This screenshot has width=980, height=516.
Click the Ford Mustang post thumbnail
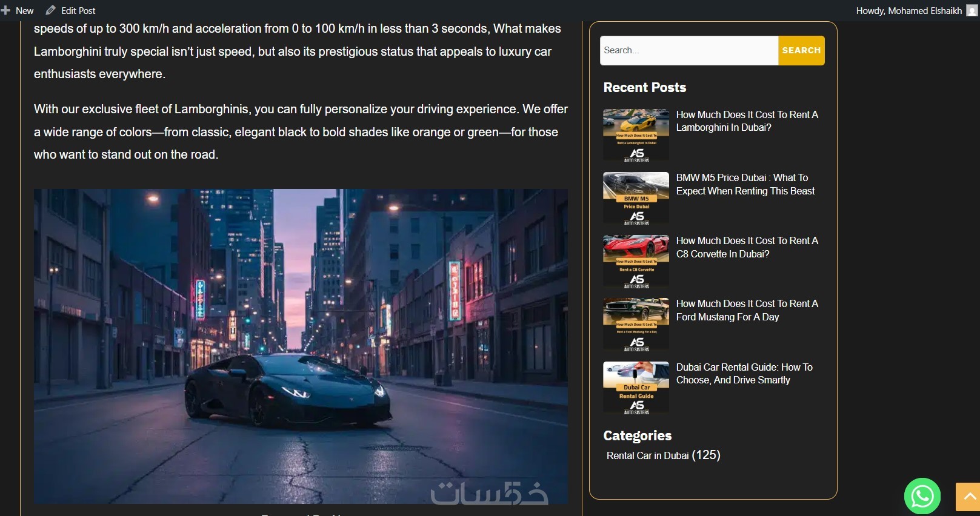tap(636, 324)
